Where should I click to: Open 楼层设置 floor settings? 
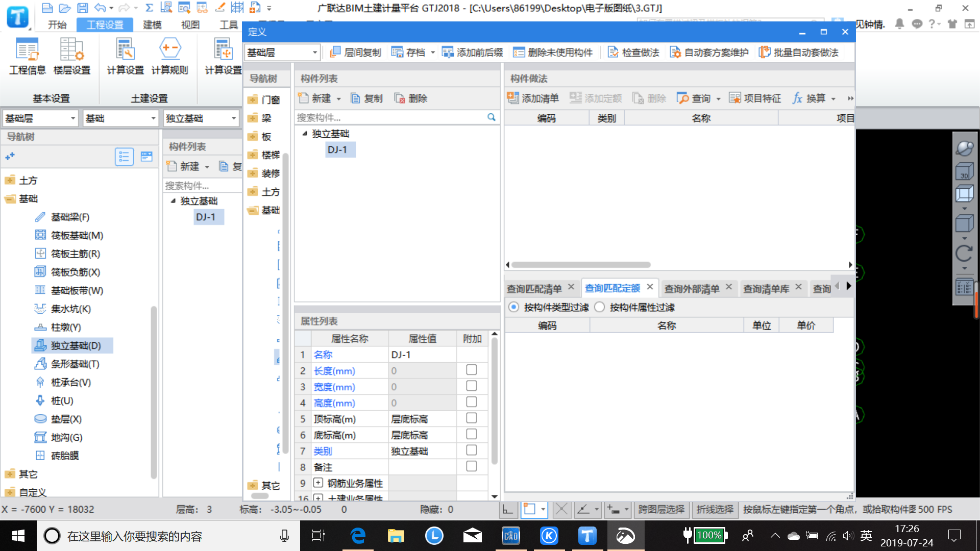click(x=72, y=57)
